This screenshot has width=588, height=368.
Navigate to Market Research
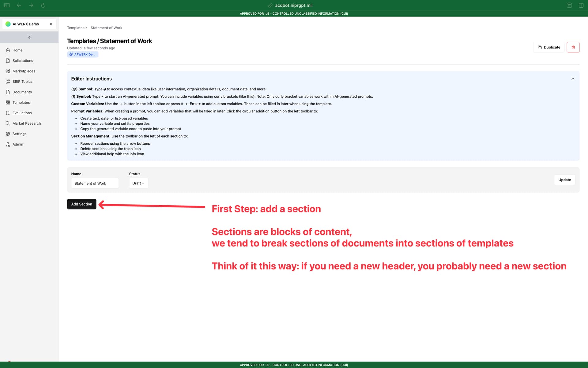point(27,123)
